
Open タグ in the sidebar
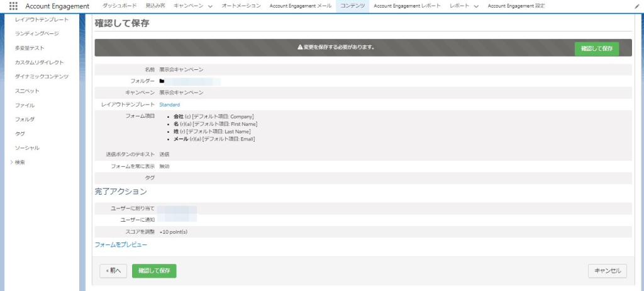click(x=19, y=134)
